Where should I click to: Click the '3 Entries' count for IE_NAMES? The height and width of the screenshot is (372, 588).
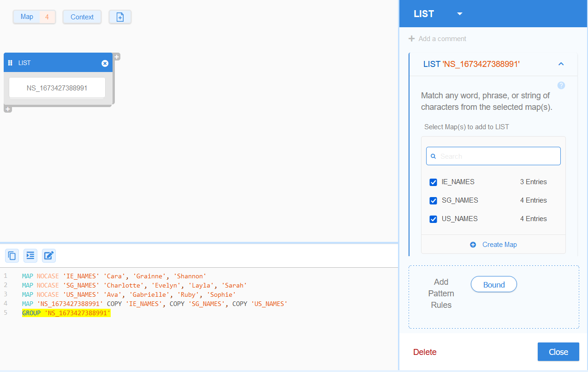tap(534, 182)
